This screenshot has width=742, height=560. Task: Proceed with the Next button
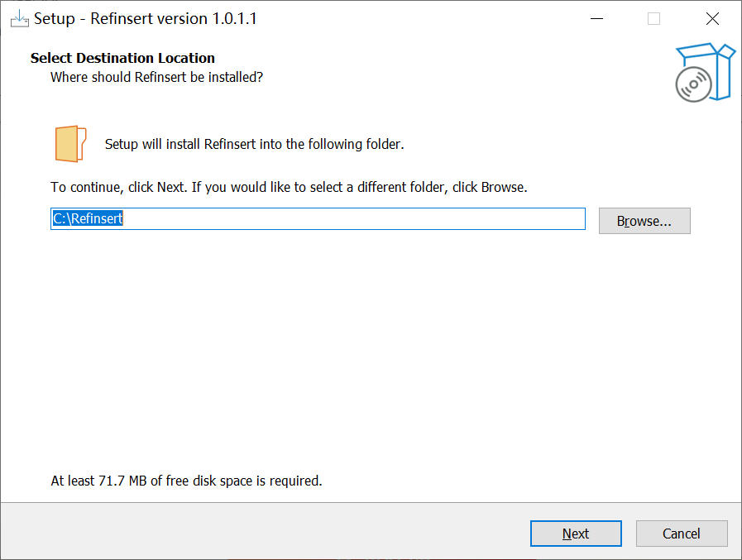click(576, 534)
